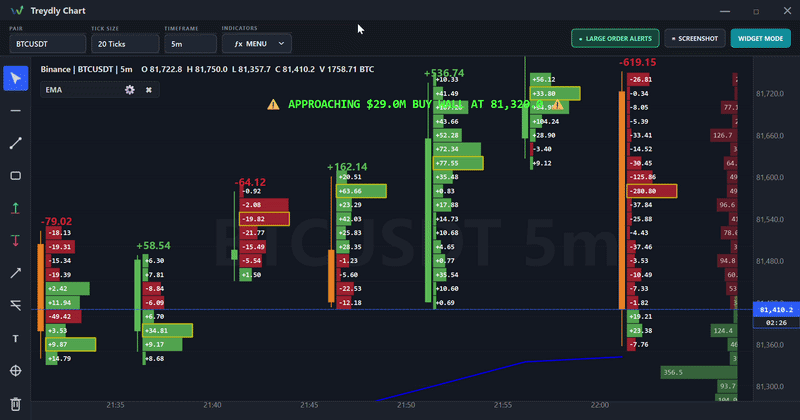Click the -619.15 delta total

[x=637, y=62]
